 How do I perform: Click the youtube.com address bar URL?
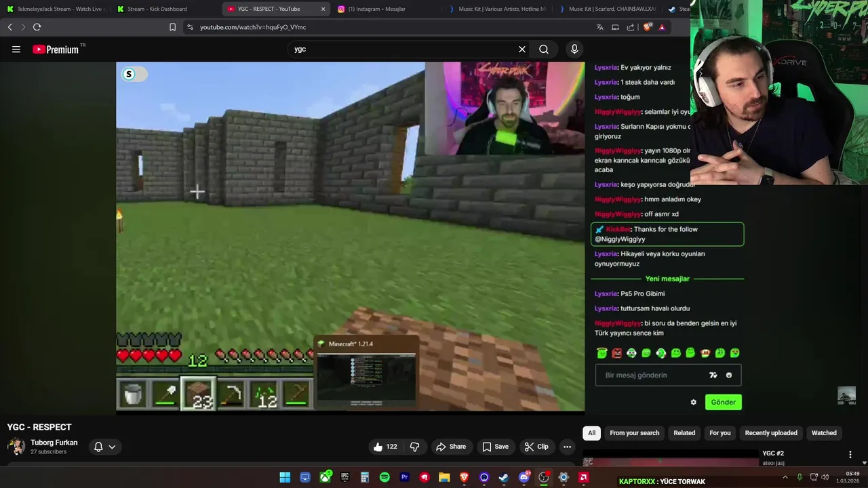253,27
